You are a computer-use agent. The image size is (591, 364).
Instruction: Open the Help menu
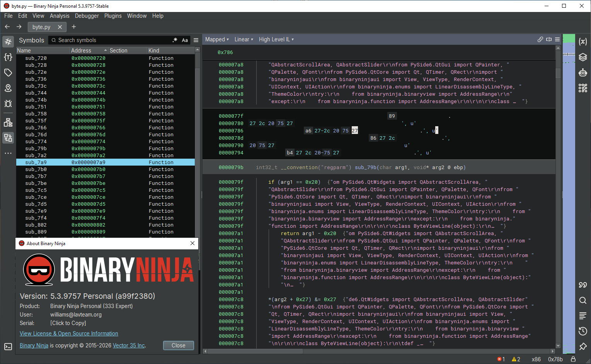coord(158,16)
